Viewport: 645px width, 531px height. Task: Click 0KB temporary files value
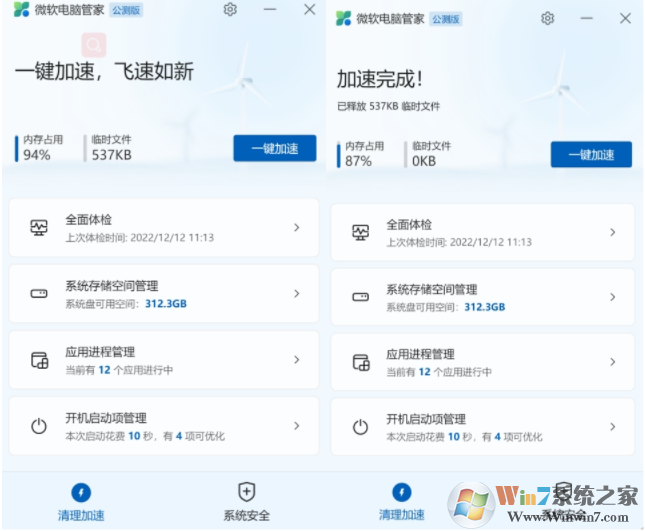(424, 161)
